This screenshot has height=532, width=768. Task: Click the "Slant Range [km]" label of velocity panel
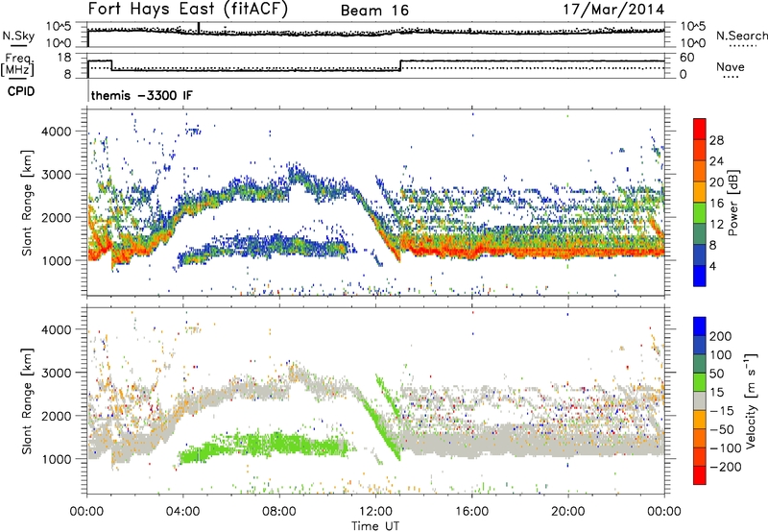pyautogui.click(x=27, y=400)
